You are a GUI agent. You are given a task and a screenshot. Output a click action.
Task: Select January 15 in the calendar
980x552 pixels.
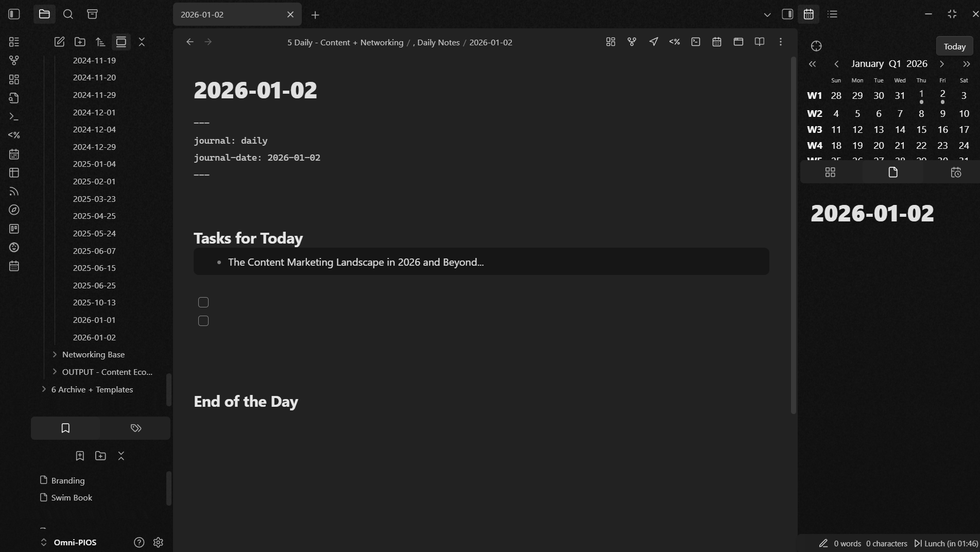click(921, 130)
